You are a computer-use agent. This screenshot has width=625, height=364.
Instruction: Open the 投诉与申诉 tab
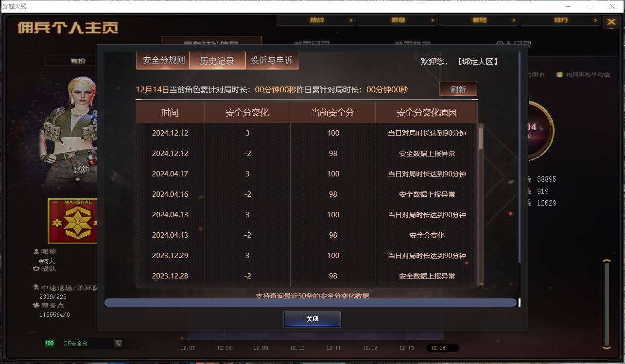272,60
